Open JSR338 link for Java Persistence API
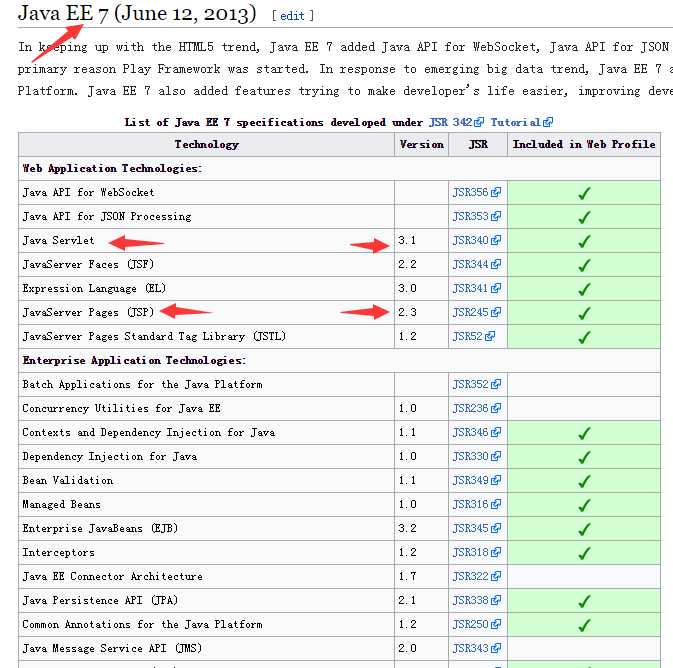Viewport: 673px width, 668px height. [x=470, y=601]
